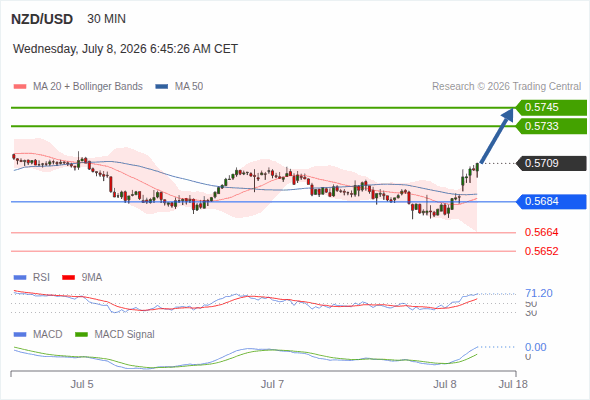This screenshot has width=590, height=400.
Task: Click the MA 20 + Bollinger Bands legend swatch
Action: coord(20,87)
